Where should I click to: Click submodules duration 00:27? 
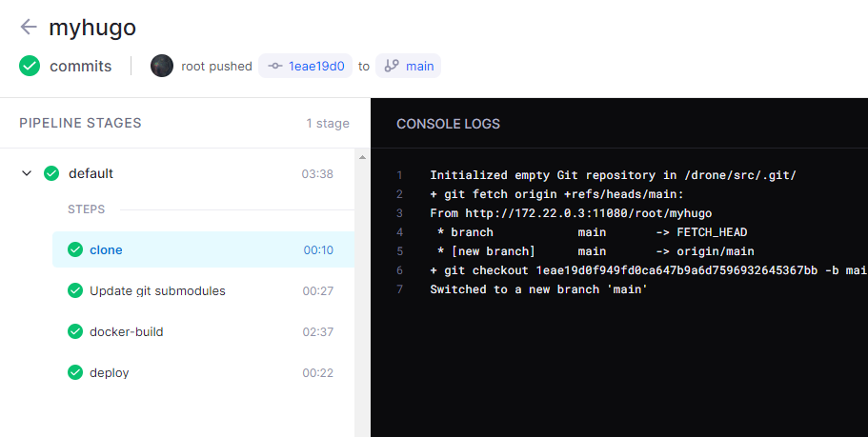317,291
